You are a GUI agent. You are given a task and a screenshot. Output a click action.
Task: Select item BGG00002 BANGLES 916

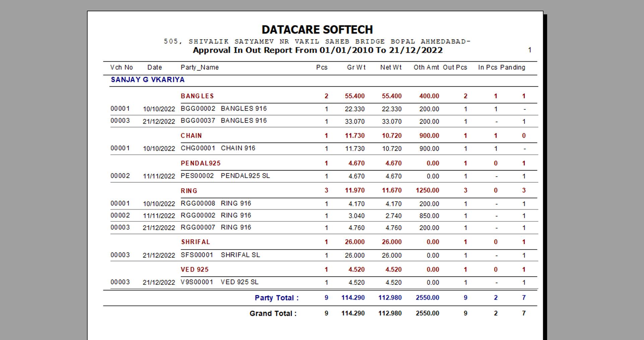224,109
